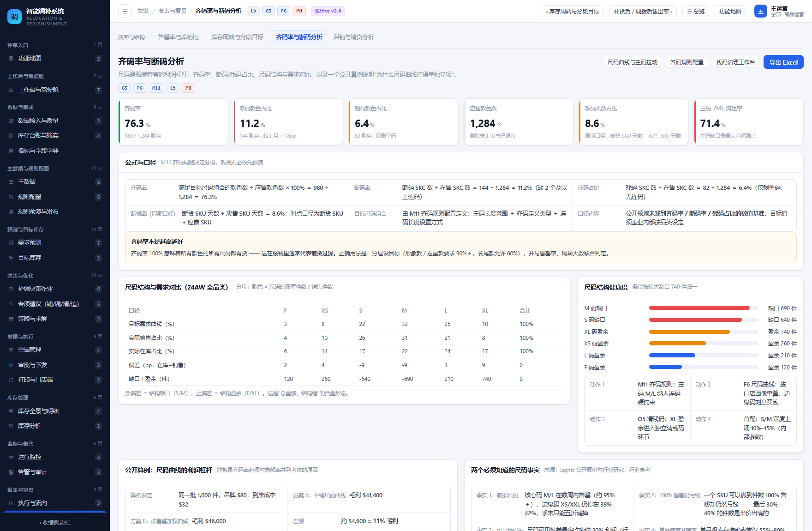Click 女装 breadcrumb link

click(143, 11)
